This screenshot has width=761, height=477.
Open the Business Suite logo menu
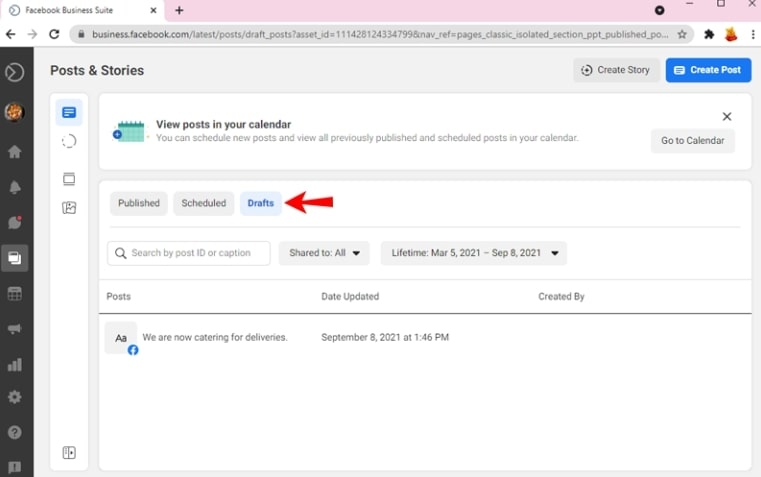[15, 72]
